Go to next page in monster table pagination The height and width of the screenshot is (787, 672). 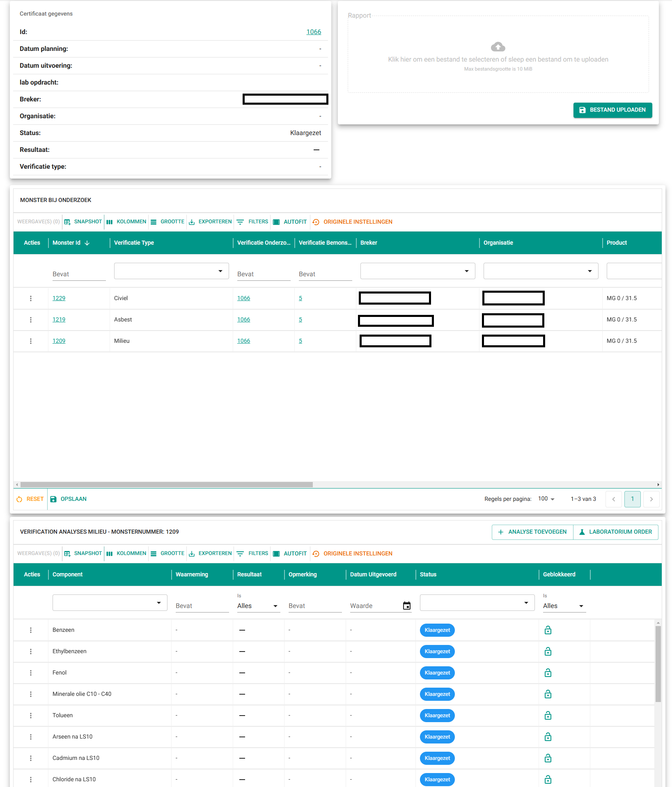pos(651,499)
